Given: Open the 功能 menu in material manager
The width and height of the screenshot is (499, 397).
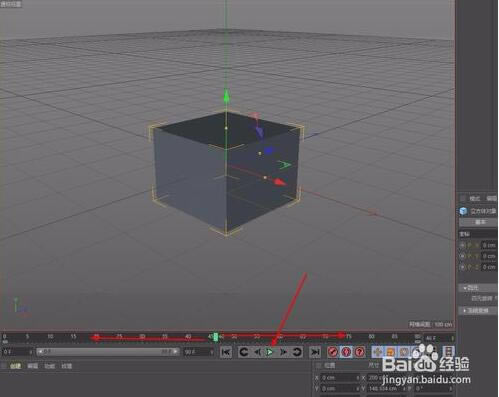Looking at the screenshot, I should (50, 366).
